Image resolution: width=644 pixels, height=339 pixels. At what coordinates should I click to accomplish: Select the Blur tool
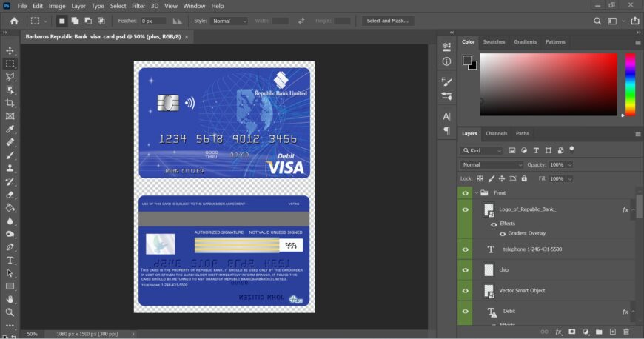10,221
